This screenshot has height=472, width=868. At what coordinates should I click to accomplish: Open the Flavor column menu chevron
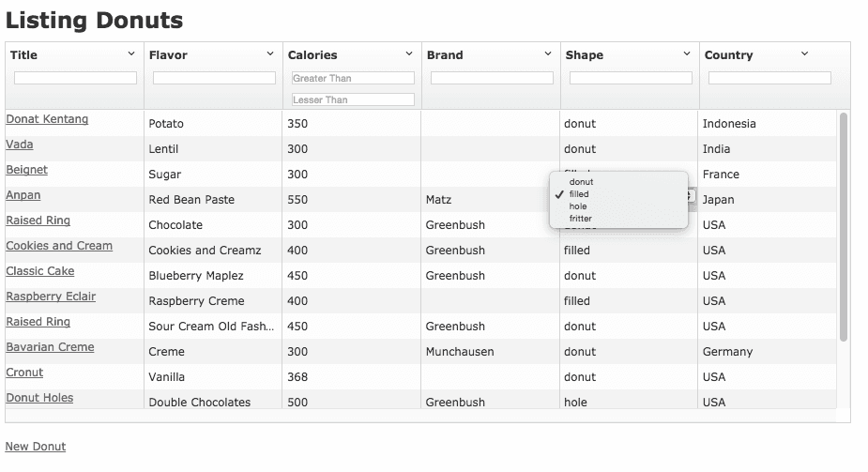point(270,53)
